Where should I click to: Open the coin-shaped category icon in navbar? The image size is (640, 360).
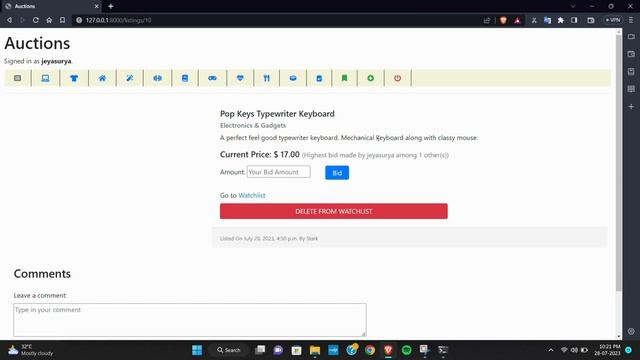coord(293,78)
